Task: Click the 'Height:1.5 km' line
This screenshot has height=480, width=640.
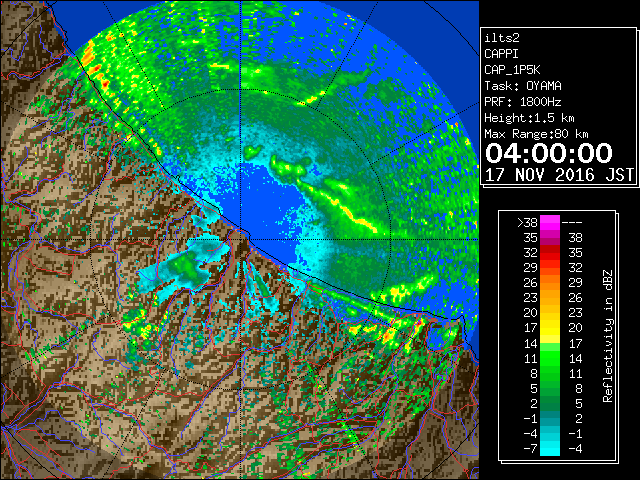Action: (x=529, y=118)
